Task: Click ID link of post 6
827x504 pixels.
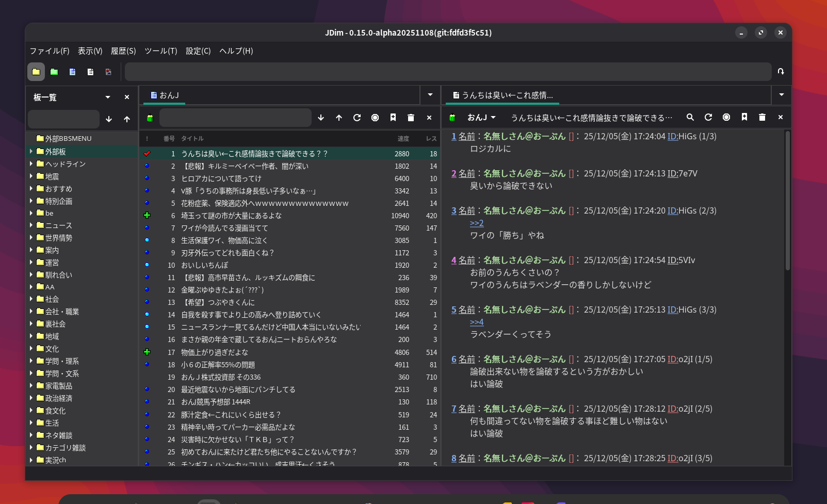Action: (x=673, y=359)
